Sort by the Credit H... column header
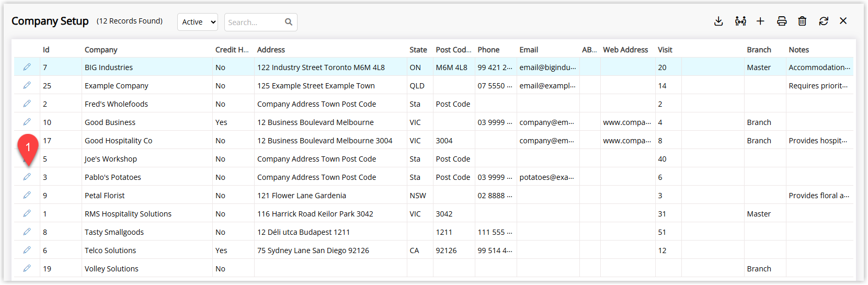Viewport: 868px width, 285px height. point(232,50)
